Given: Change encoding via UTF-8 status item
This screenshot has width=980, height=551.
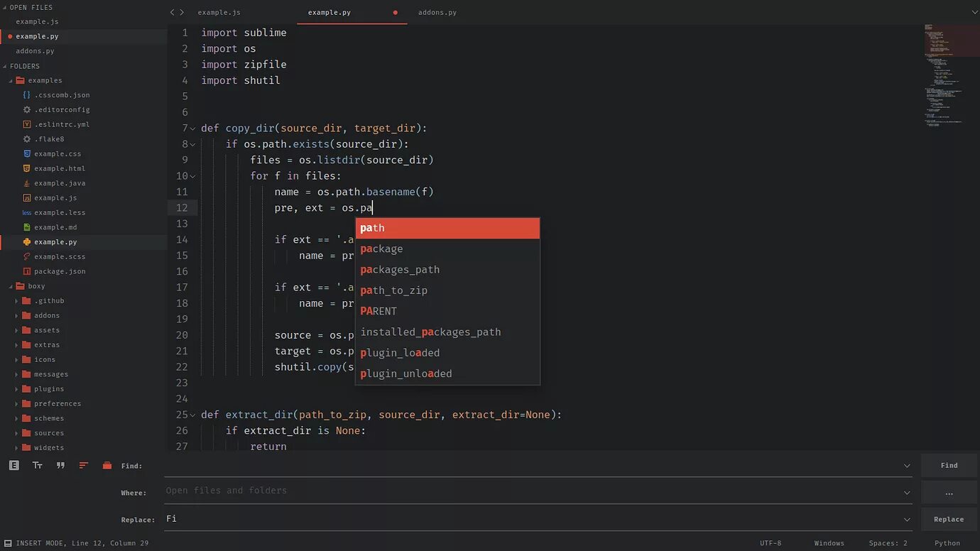Looking at the screenshot, I should [771, 543].
